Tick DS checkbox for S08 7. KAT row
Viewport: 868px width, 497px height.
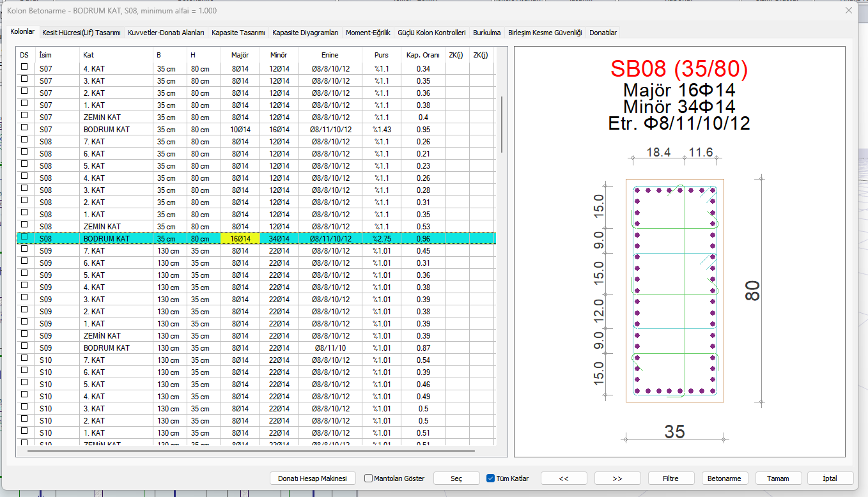coord(25,139)
